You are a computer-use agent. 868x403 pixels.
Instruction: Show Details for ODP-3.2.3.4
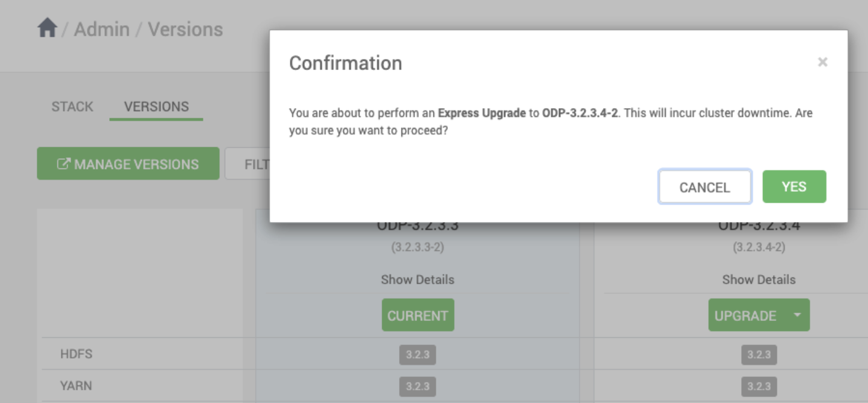pos(759,279)
